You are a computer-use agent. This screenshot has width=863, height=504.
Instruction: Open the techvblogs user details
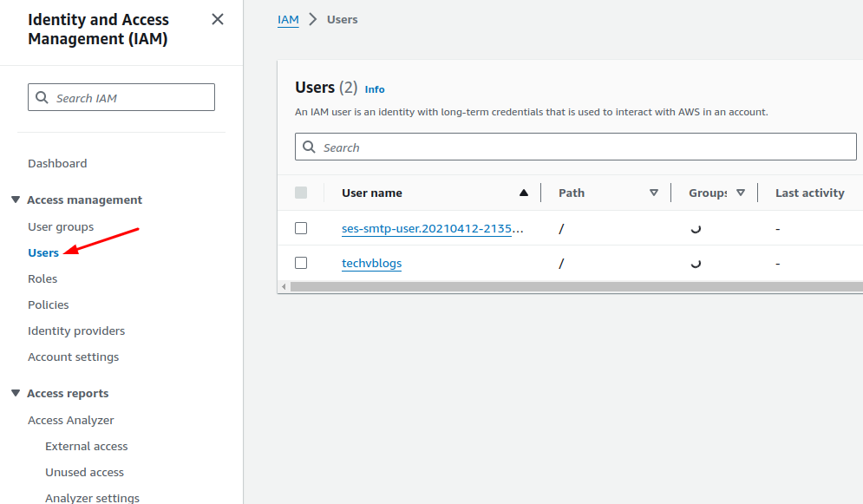371,263
